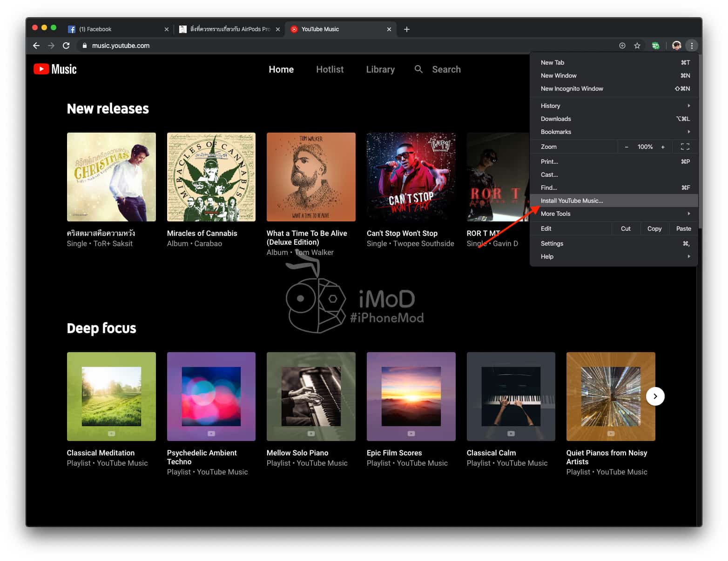The image size is (728, 561).
Task: Click the full screen icon in the Zoom row
Action: [685, 147]
